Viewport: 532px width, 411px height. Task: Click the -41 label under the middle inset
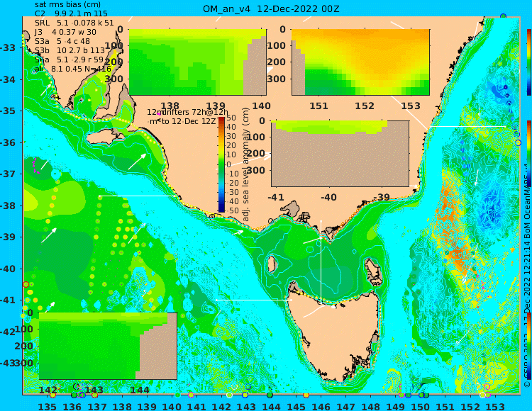276,197
